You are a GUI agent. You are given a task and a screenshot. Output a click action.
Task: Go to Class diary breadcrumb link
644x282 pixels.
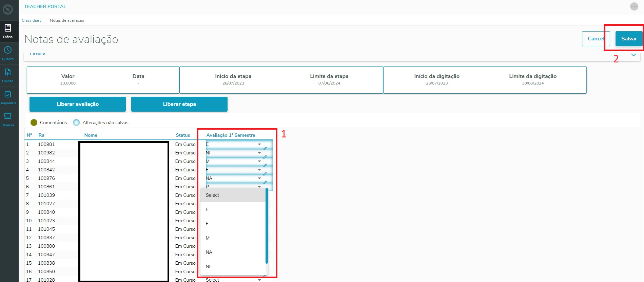tap(32, 20)
